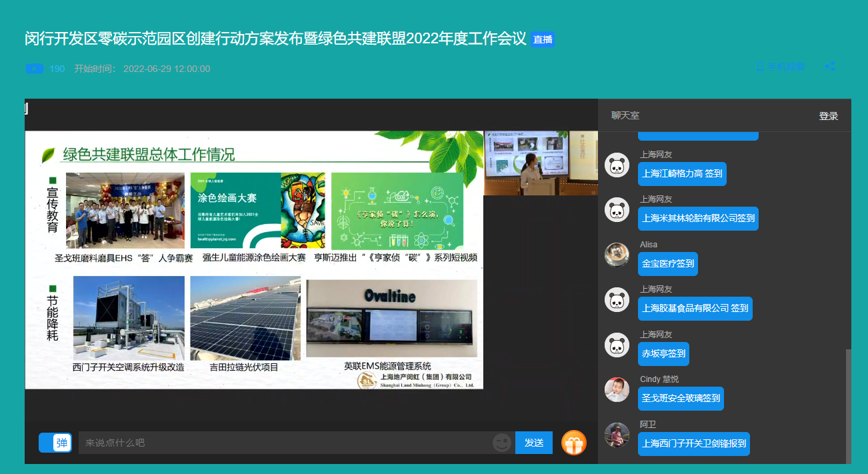This screenshot has width=868, height=474.
Task: Click the message 圣戈班安全玻璃签到
Action: coord(681,399)
